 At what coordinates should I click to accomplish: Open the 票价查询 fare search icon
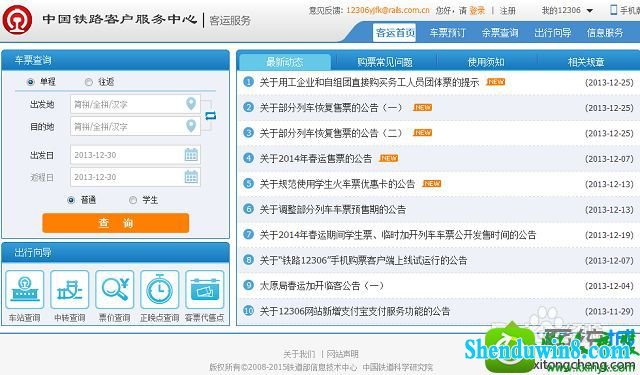[x=114, y=289]
